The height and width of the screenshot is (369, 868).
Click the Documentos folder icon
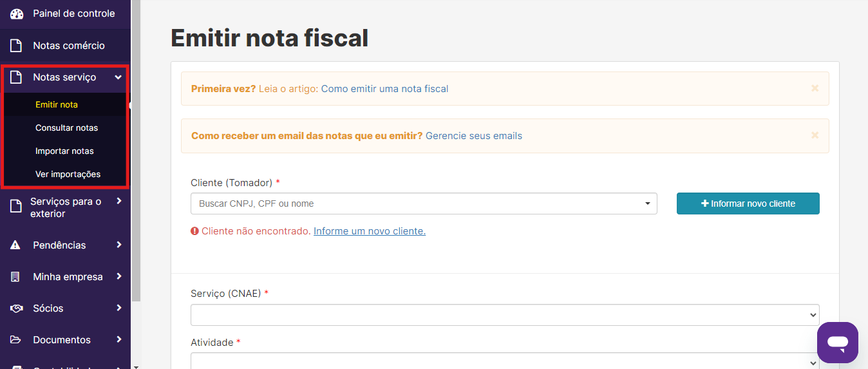coord(15,340)
